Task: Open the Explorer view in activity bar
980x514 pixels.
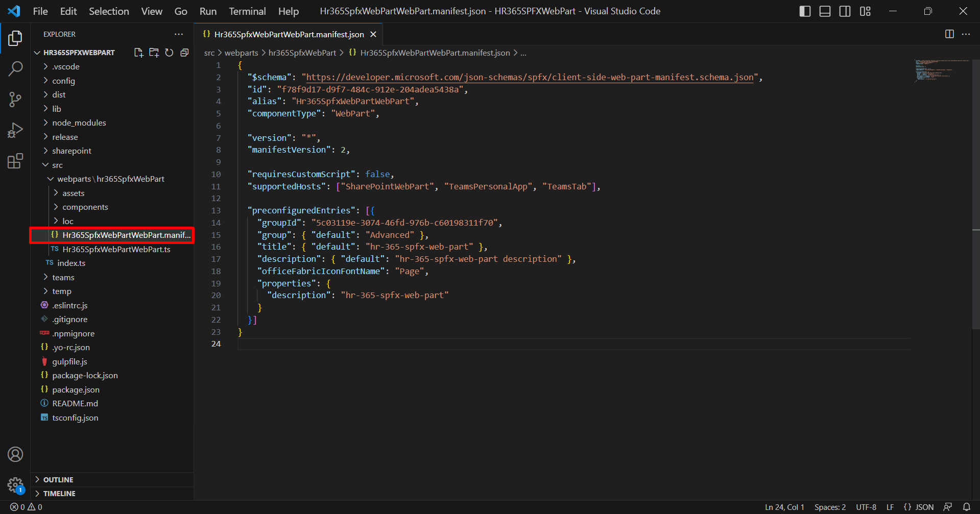Action: pos(15,38)
